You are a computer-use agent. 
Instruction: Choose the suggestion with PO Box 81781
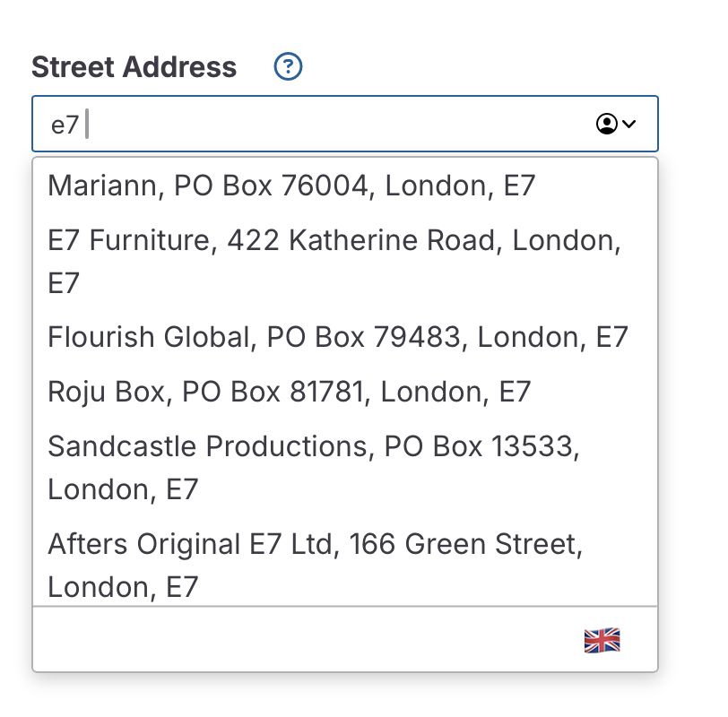pos(290,391)
